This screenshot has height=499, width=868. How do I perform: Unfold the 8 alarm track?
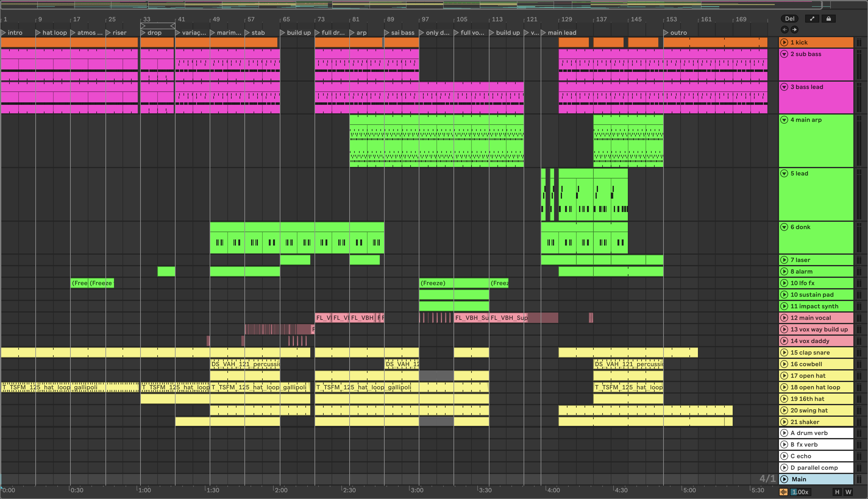pyautogui.click(x=784, y=271)
